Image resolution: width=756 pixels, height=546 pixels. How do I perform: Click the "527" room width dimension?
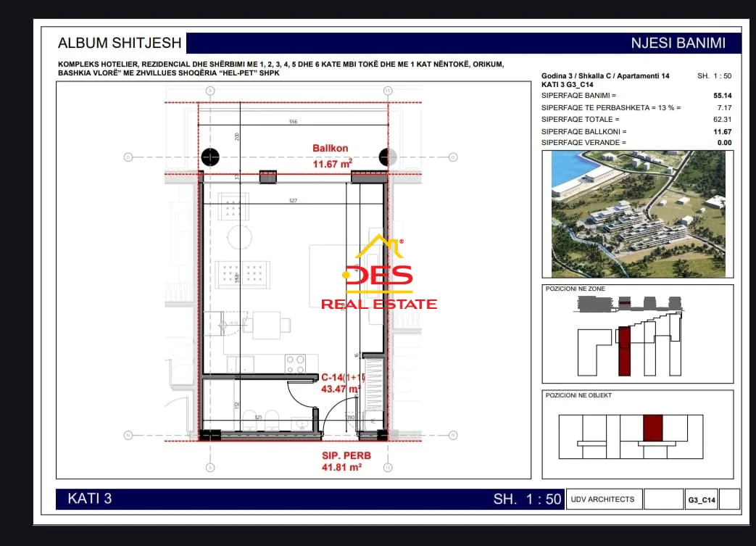pos(293,200)
